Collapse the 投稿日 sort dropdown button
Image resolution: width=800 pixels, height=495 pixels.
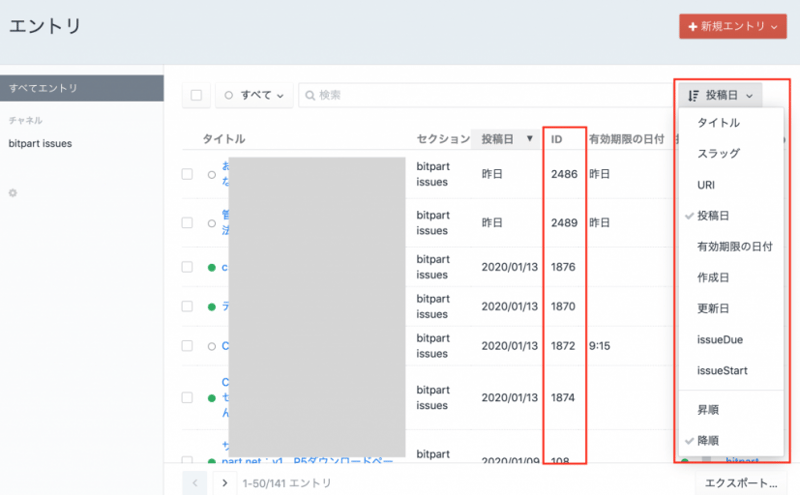point(720,96)
